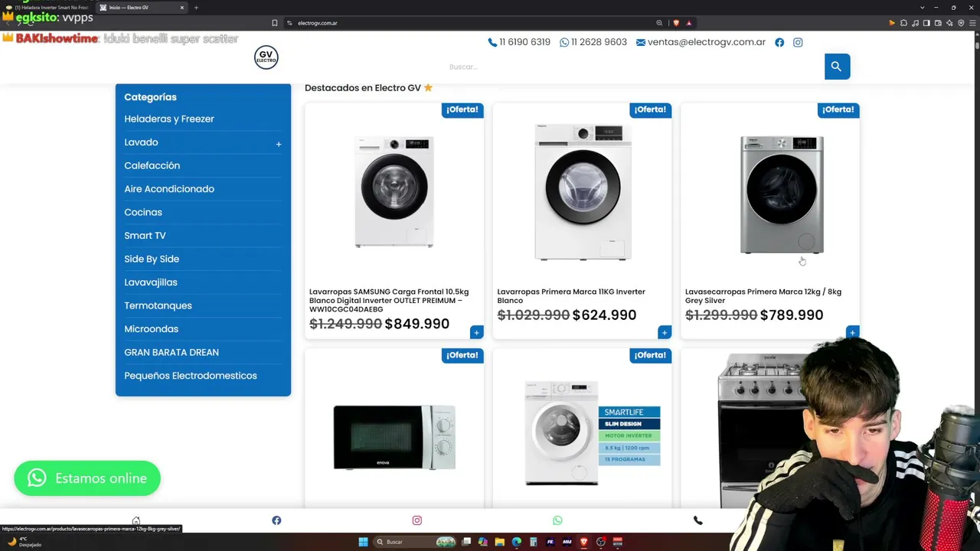Image resolution: width=980 pixels, height=551 pixels.
Task: Open the Lavarropas SAMSUNG Carga Frontal product title
Action: click(x=389, y=301)
